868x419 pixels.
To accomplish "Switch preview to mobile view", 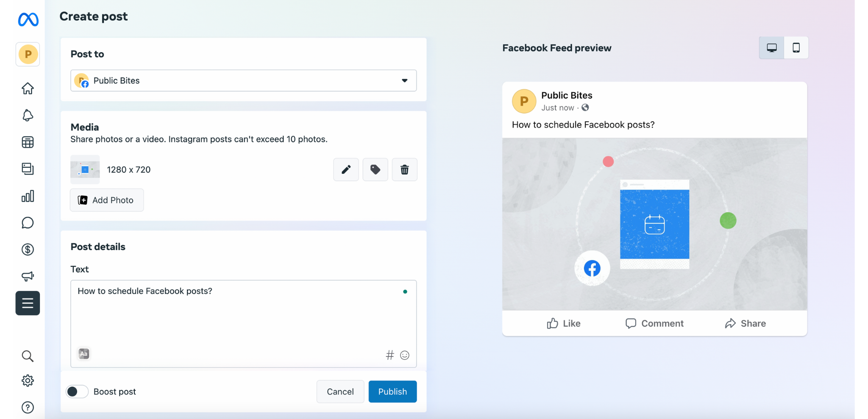I will 796,48.
